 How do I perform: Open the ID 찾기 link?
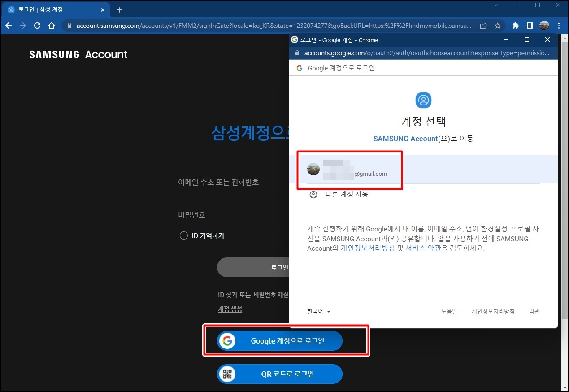coord(227,295)
